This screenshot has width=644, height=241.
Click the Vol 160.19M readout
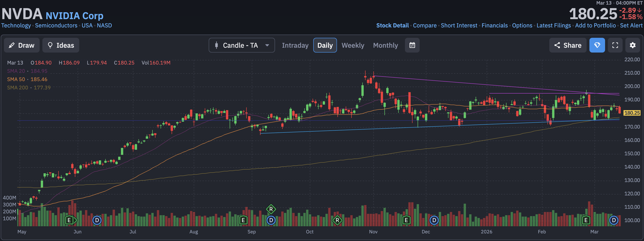156,63
